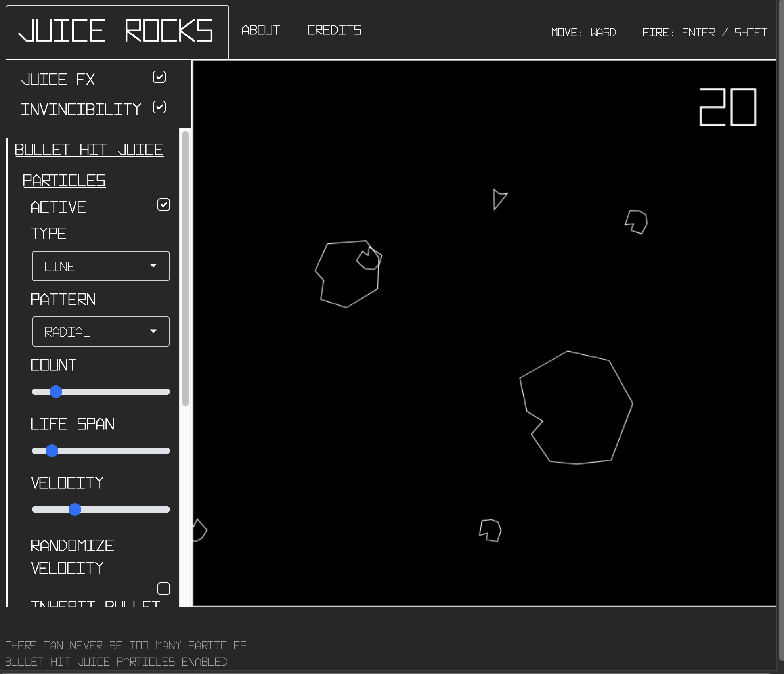Click the triangular player ship
Viewport: 784px width, 674px height.
[499, 199]
